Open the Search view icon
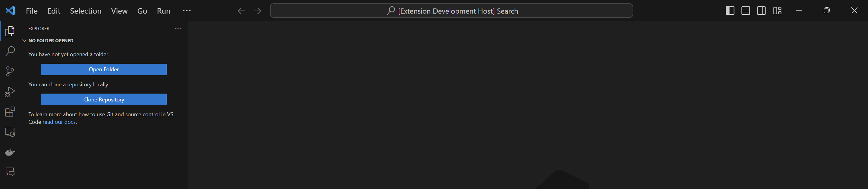This screenshot has height=189, width=868. tap(10, 51)
